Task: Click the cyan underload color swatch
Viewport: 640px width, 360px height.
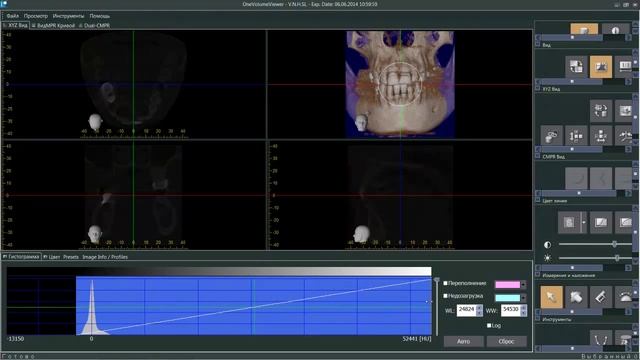Action: point(507,298)
